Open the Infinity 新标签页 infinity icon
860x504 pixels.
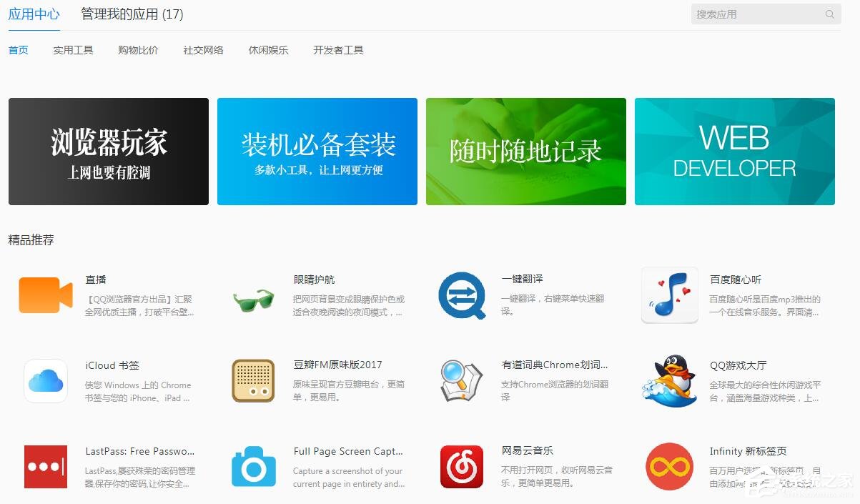click(669, 466)
